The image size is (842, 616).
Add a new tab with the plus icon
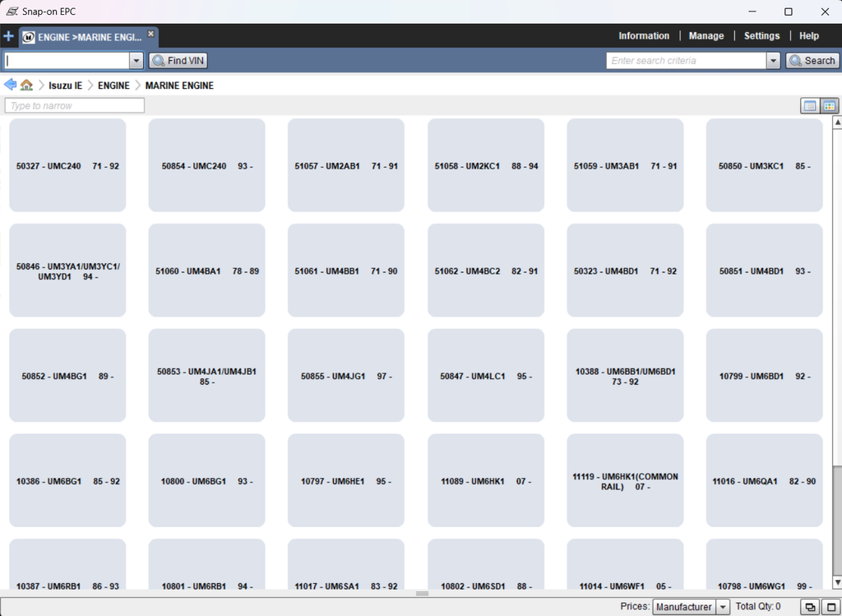click(8, 36)
